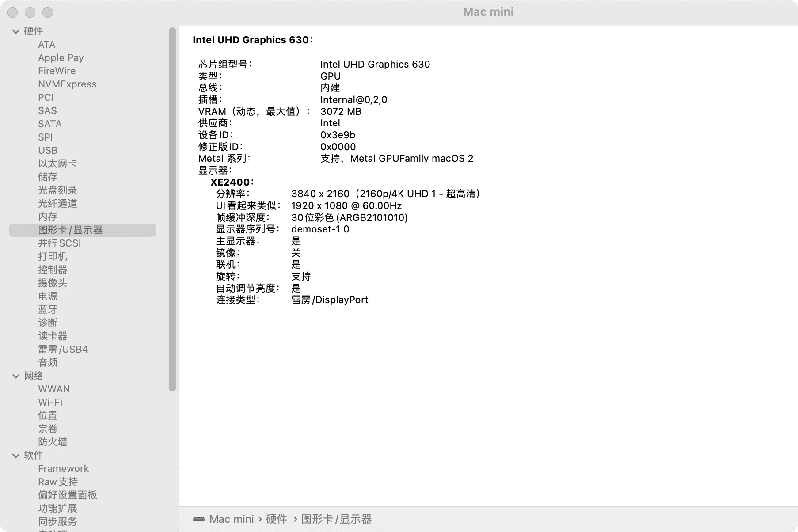Viewport: 798px width, 532px height.
Task: Open the 摄像头 entry
Action: point(53,283)
